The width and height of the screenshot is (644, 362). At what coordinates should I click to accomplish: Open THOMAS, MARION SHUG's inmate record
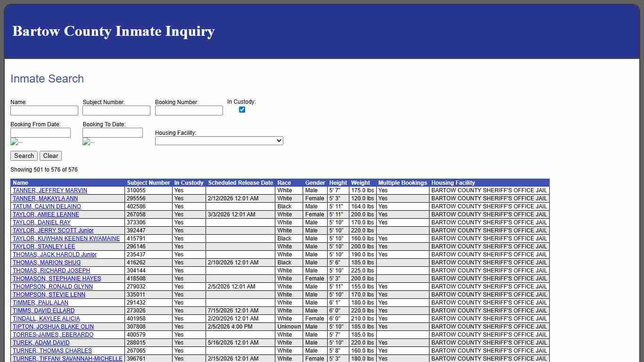pyautogui.click(x=47, y=263)
